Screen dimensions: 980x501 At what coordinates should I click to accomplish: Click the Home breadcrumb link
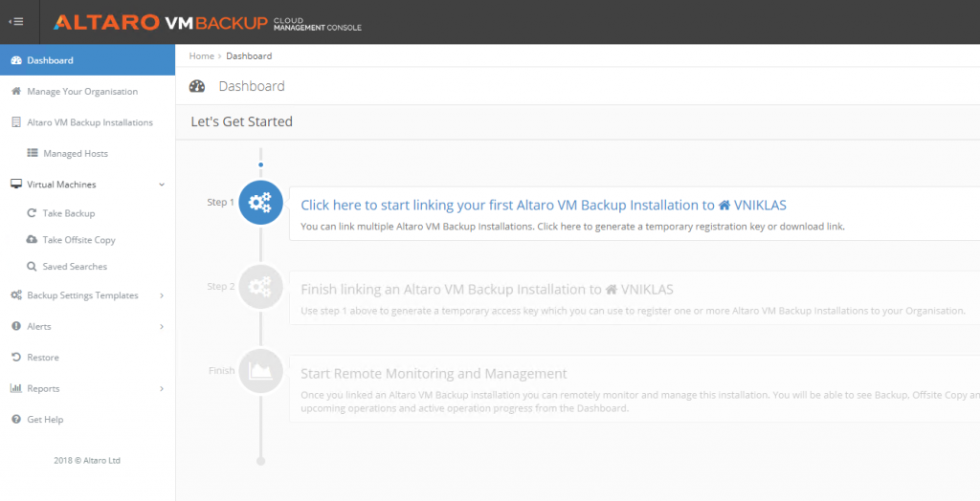click(201, 55)
